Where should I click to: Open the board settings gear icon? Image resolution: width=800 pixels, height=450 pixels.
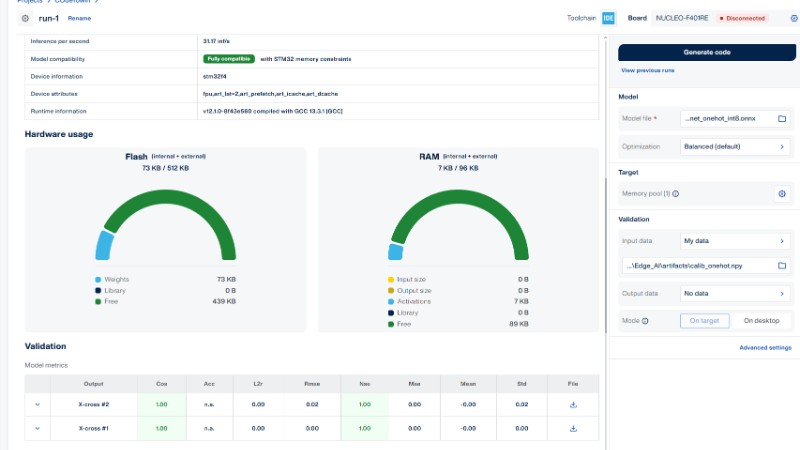(794, 18)
